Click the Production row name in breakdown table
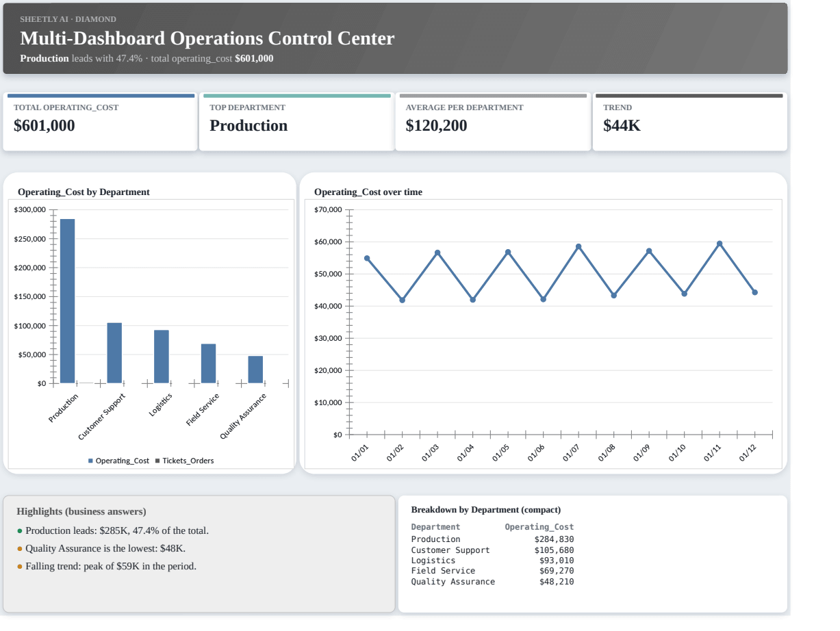Viewport: 840px width, 631px height. coord(435,539)
